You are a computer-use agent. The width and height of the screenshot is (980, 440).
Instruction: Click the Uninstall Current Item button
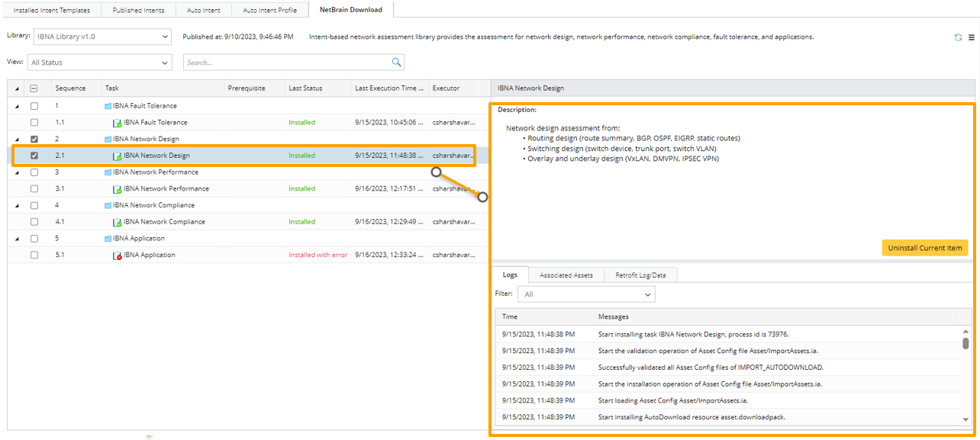[925, 249]
